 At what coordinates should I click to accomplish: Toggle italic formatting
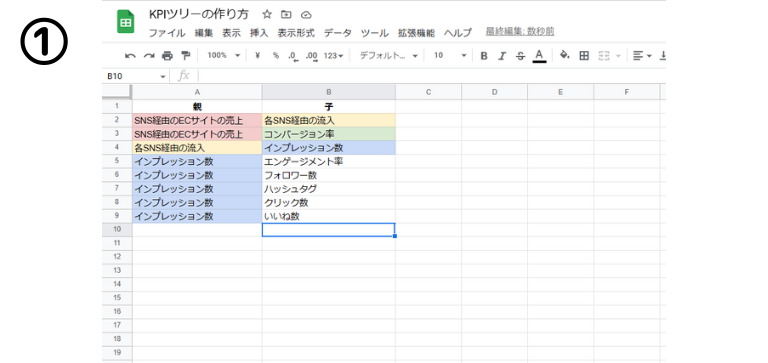click(502, 56)
